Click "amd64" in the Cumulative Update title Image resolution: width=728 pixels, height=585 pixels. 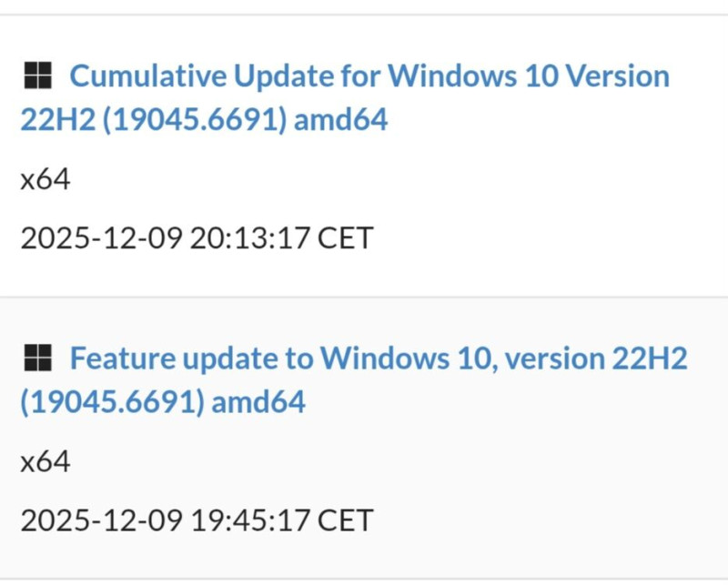coord(340,120)
